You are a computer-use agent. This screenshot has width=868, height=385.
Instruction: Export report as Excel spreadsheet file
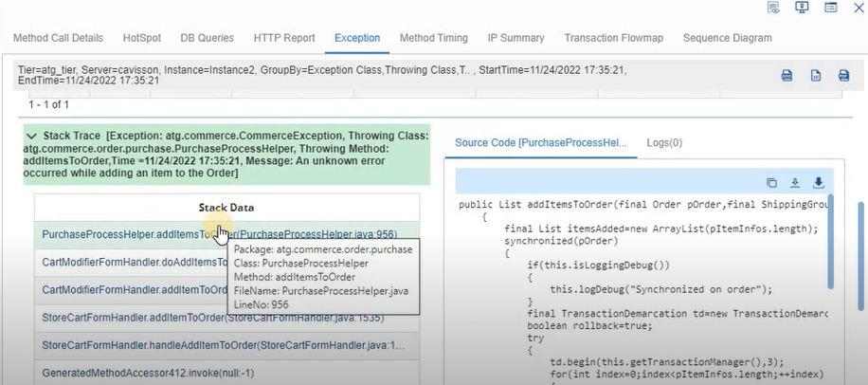pos(815,76)
